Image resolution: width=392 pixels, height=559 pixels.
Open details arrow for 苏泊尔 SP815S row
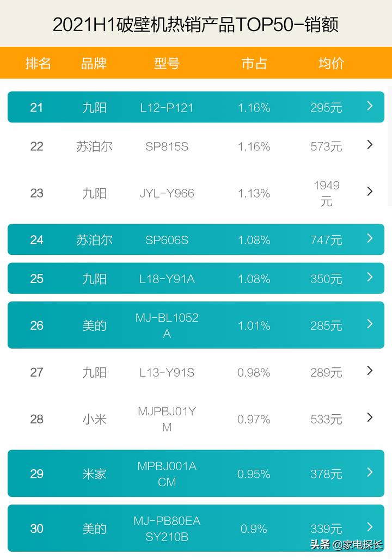(x=370, y=145)
